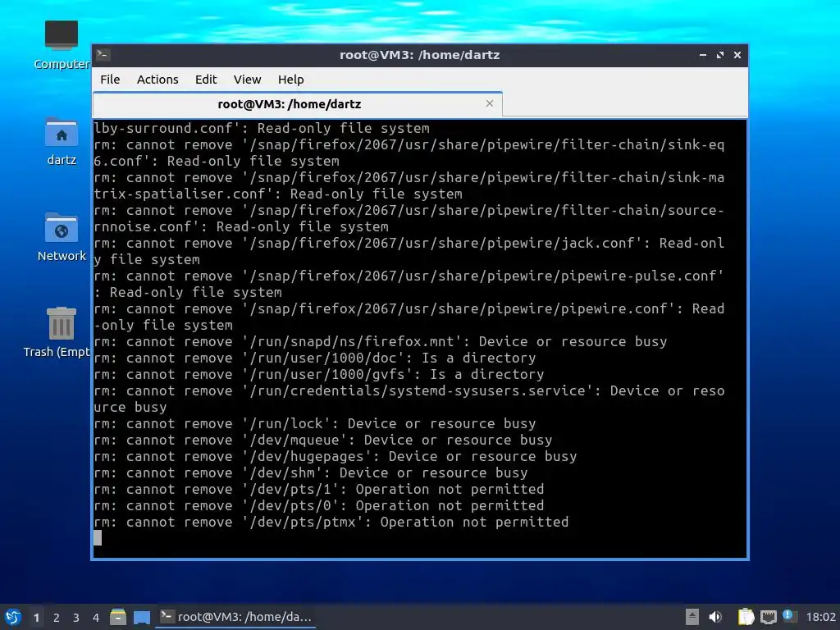Click the pipewire-pulse.conf error line
The width and height of the screenshot is (840, 630).
pyautogui.click(x=409, y=284)
